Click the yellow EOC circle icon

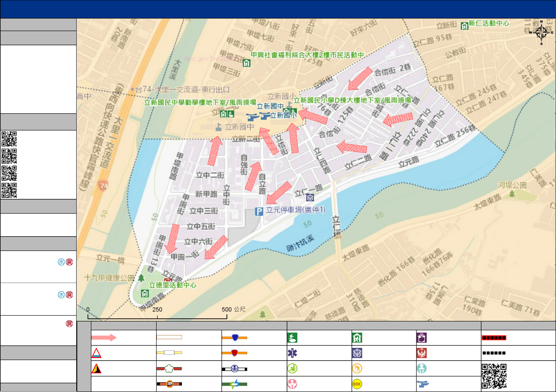pos(357,384)
